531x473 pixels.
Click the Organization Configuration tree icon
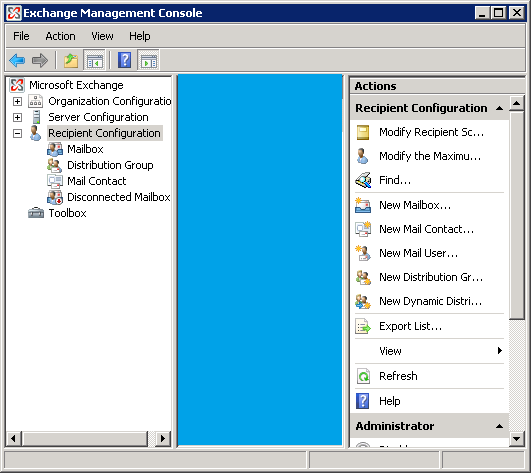[x=36, y=101]
